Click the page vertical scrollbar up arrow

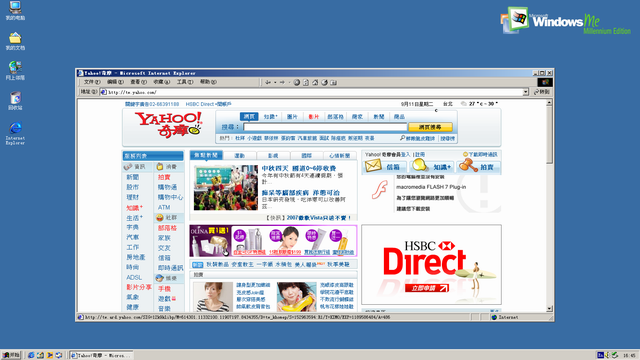tap(549, 103)
